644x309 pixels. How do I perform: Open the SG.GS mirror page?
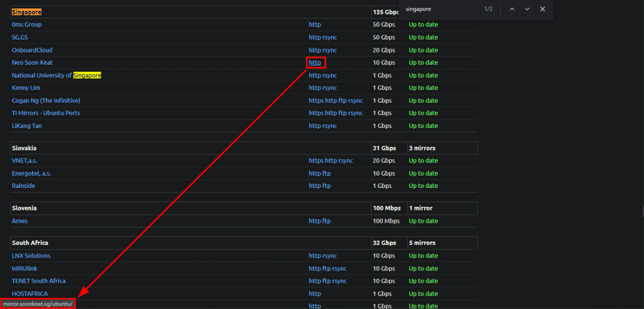point(20,37)
